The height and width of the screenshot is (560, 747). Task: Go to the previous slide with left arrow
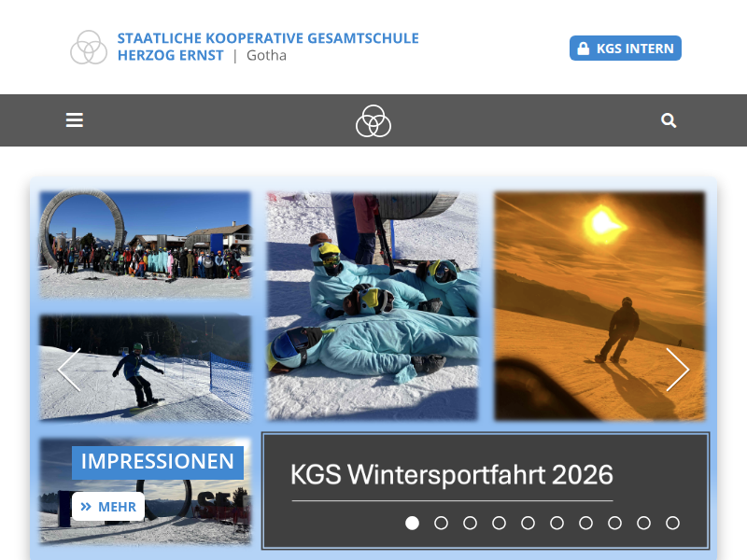click(x=69, y=370)
